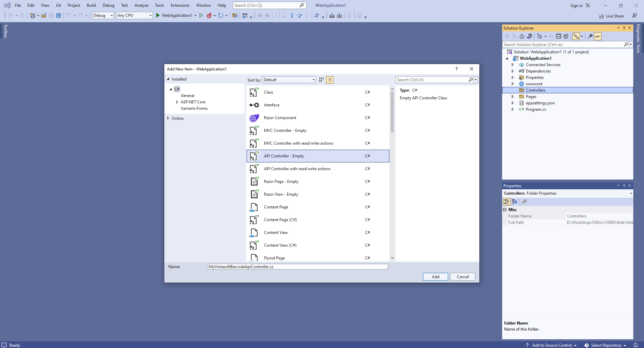
Task: Open the Any CPU platform dropdown
Action: click(135, 15)
